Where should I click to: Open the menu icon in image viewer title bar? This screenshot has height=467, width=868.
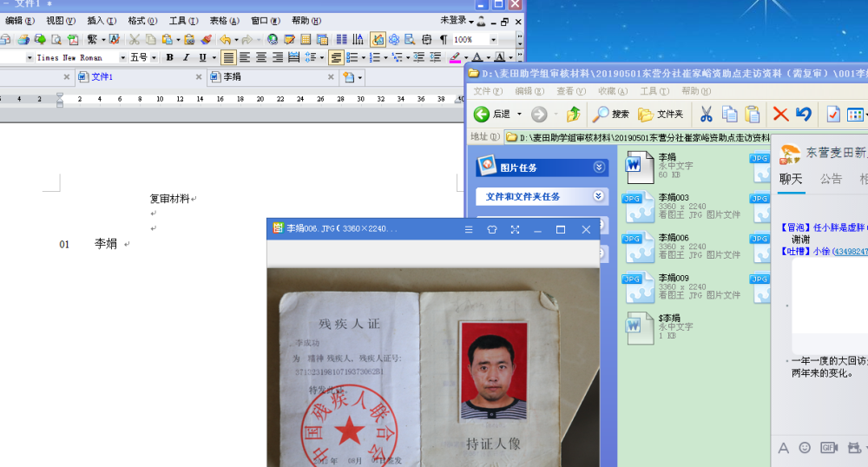[469, 230]
